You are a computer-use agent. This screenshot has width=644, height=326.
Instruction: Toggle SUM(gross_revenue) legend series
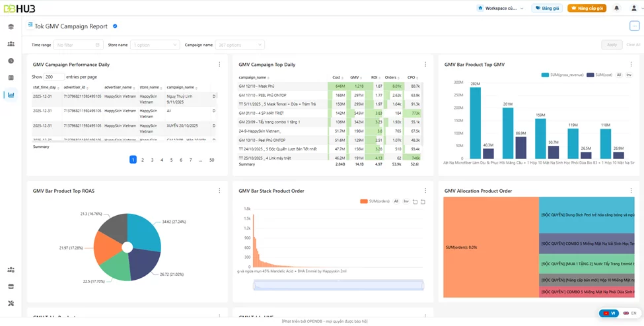tap(562, 75)
